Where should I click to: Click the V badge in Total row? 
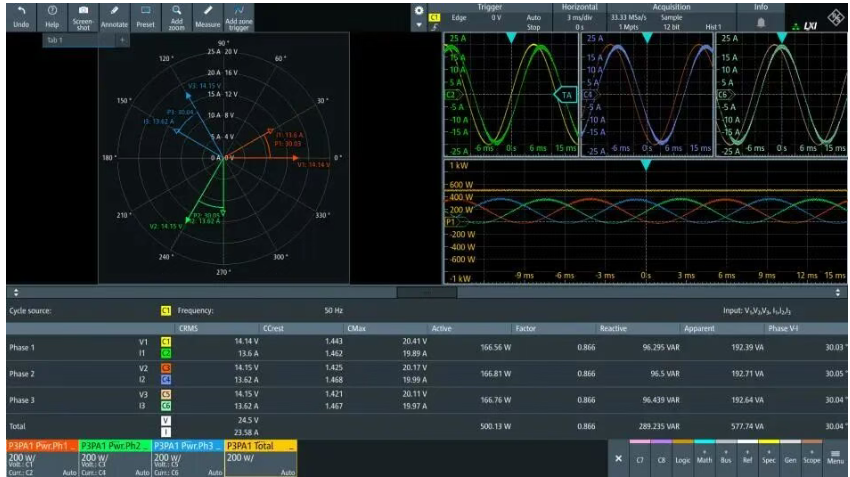(166, 421)
